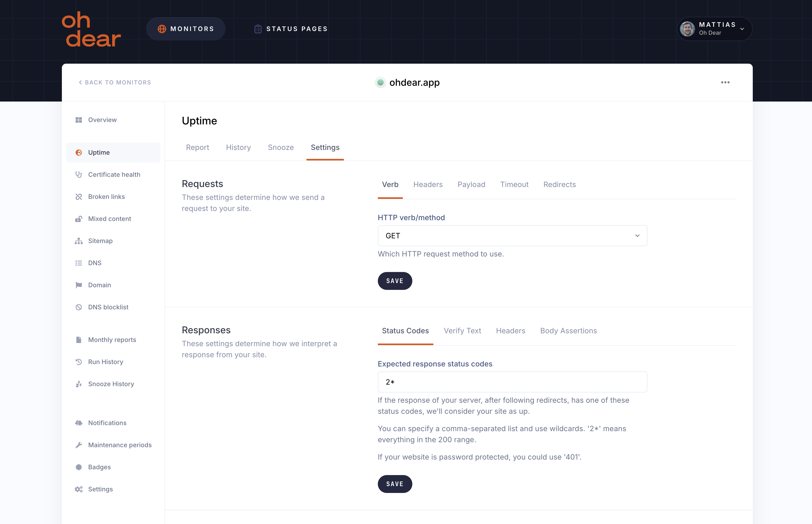812x524 pixels.
Task: Click the Run History clock icon
Action: [79, 362]
